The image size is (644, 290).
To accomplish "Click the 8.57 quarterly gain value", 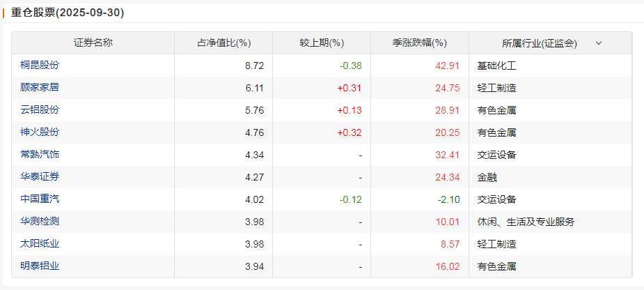I will pyautogui.click(x=450, y=244).
